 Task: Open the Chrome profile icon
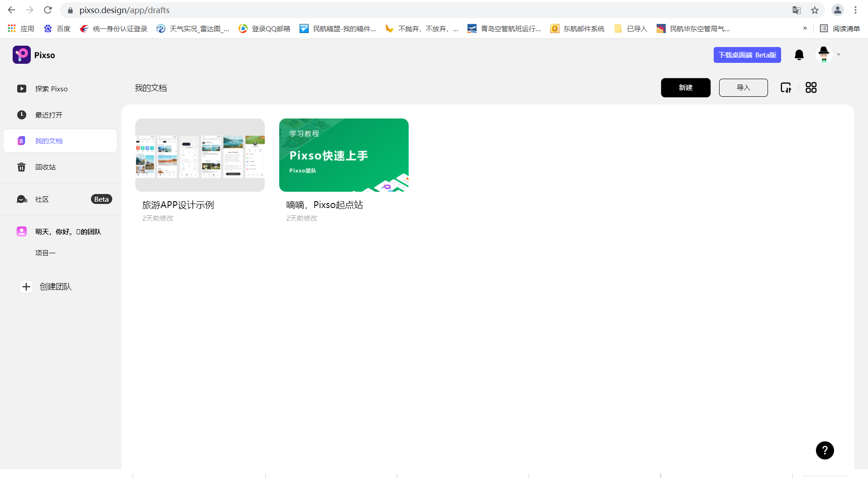(x=838, y=10)
